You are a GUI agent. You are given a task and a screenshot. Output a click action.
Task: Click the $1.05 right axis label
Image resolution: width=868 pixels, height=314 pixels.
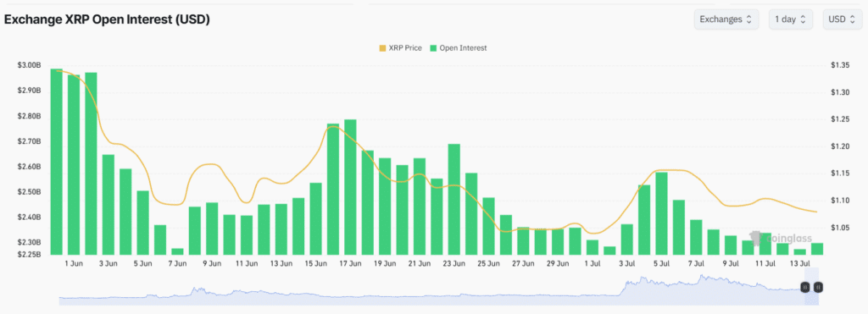840,227
